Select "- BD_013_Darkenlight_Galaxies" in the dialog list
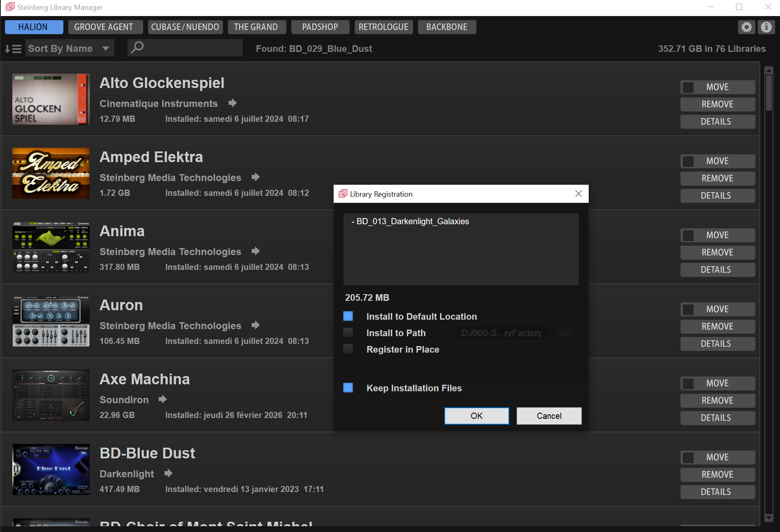 [410, 221]
